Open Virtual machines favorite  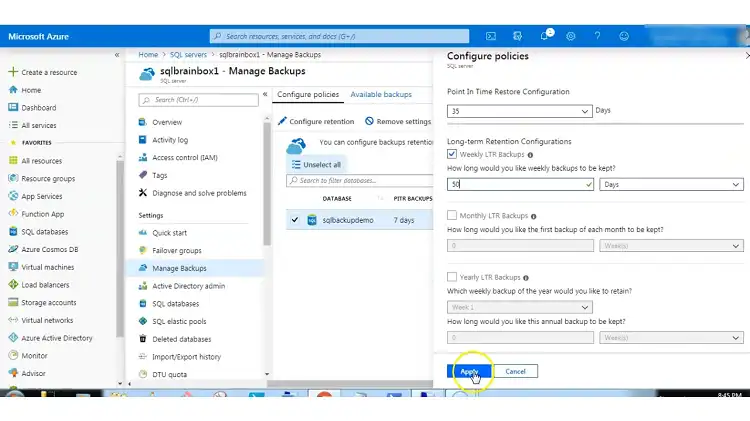coord(42,267)
